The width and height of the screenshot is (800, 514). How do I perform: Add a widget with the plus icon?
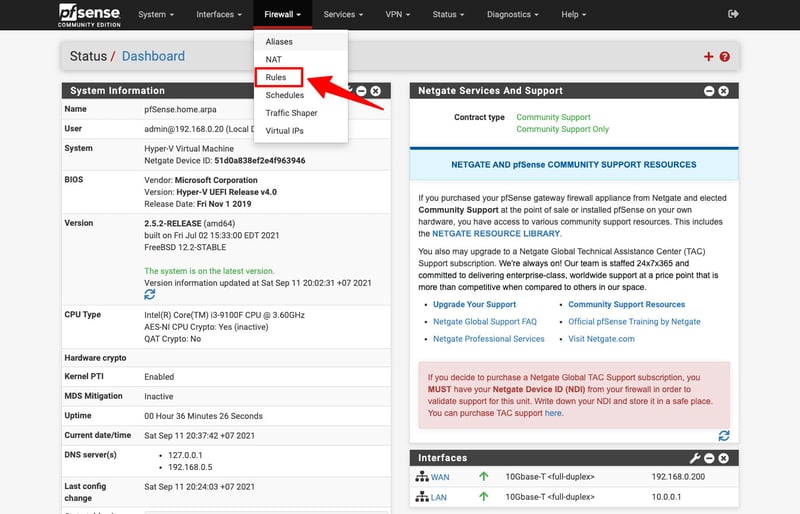[708, 57]
